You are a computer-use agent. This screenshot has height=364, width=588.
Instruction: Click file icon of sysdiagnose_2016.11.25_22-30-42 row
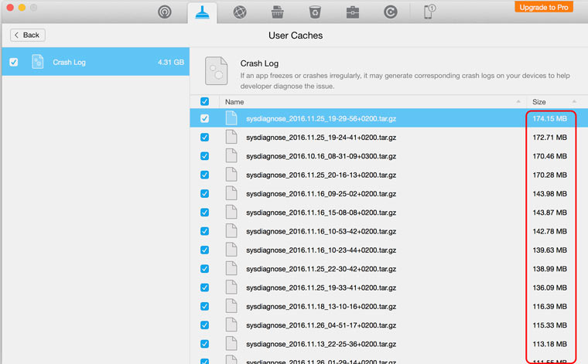coord(231,268)
